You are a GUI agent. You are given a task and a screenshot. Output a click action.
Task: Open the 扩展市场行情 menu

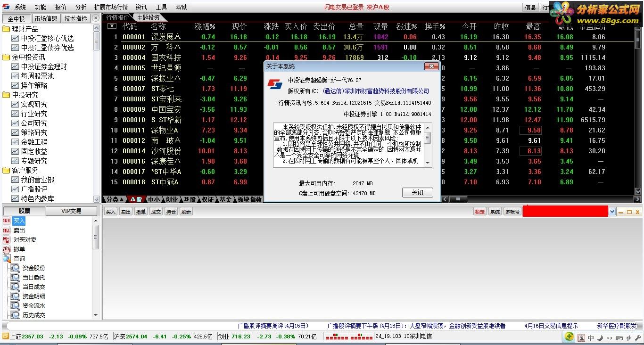point(111,7)
